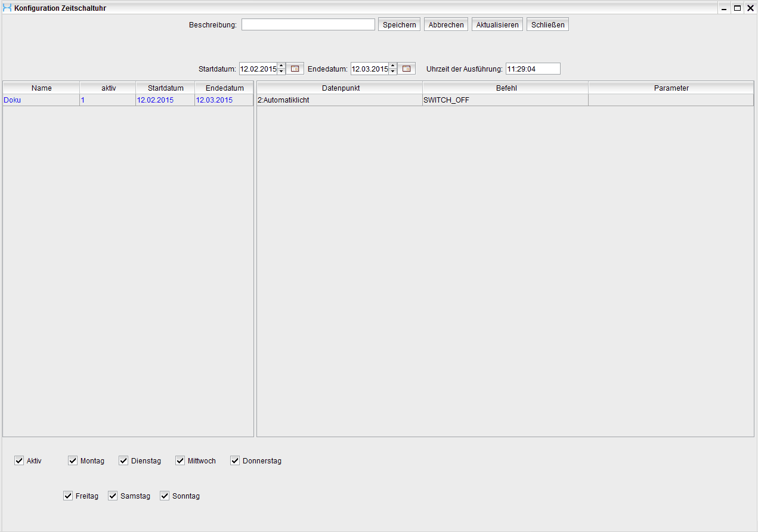Decrease Endedatum with the down spinner arrow
Viewport: 758px width, 532px height.
point(392,72)
